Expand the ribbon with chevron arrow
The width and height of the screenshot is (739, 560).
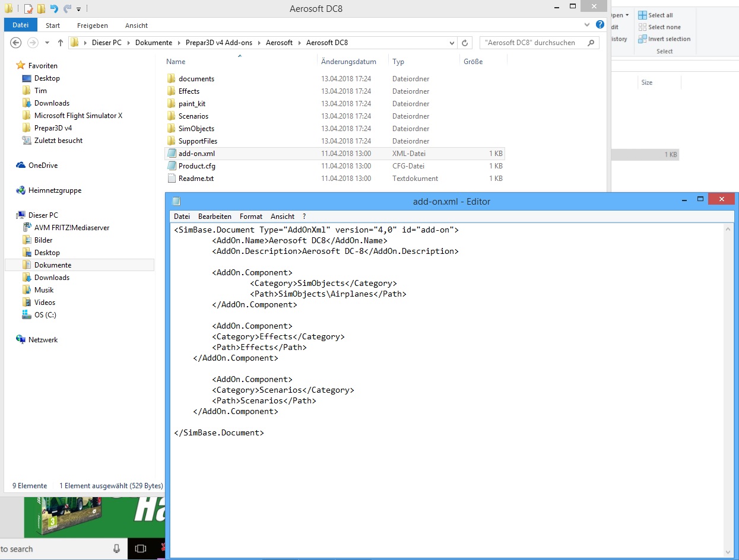click(x=587, y=25)
